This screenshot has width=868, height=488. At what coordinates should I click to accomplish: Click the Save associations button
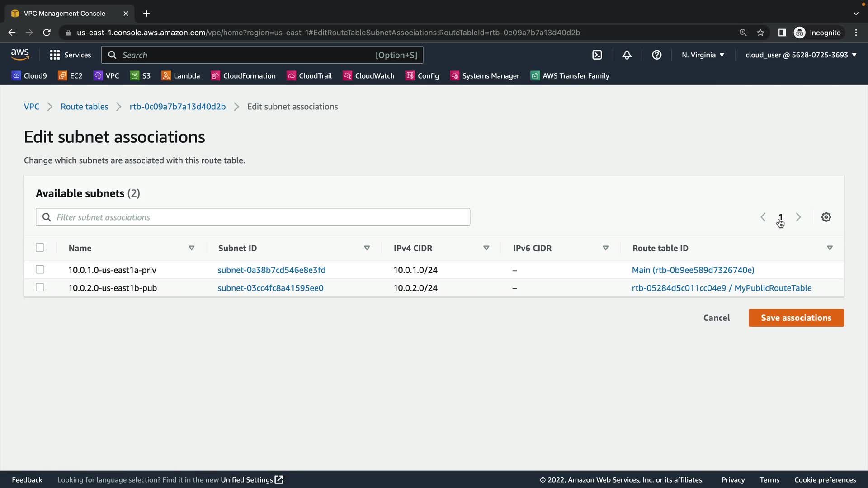(x=796, y=318)
